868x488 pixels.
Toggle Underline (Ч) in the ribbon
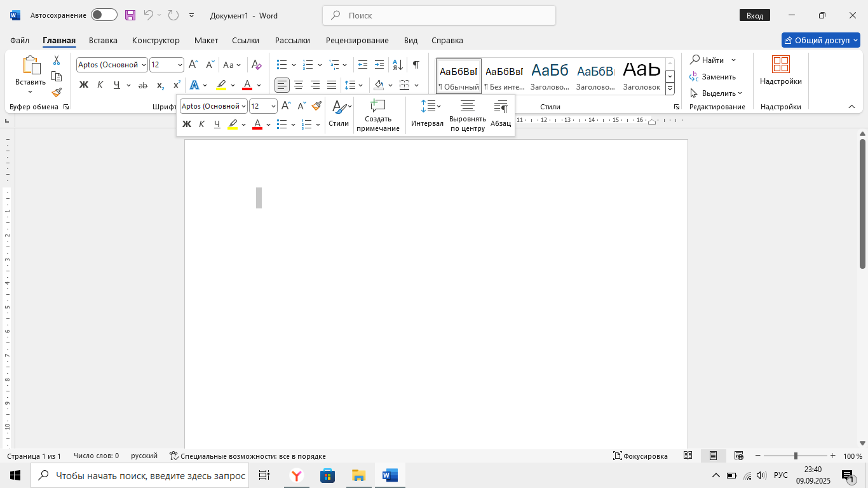[x=116, y=85]
